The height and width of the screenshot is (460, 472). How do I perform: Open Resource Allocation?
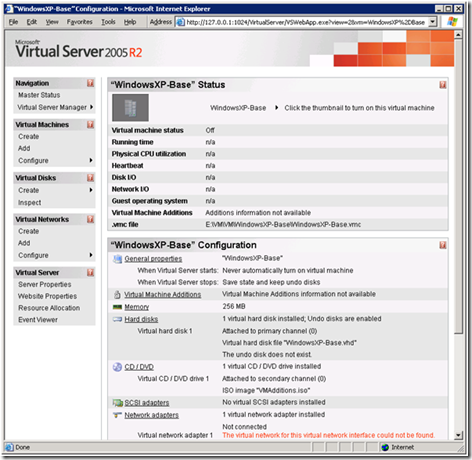point(49,308)
